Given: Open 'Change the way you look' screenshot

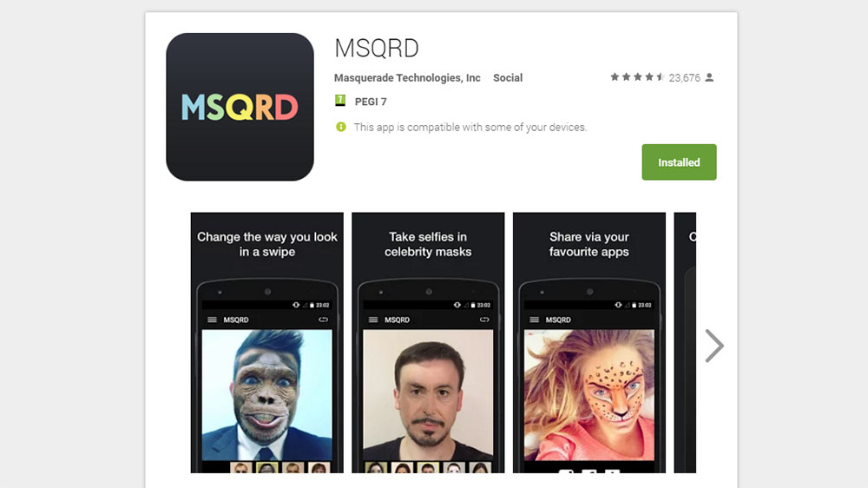Looking at the screenshot, I should pyautogui.click(x=266, y=342).
